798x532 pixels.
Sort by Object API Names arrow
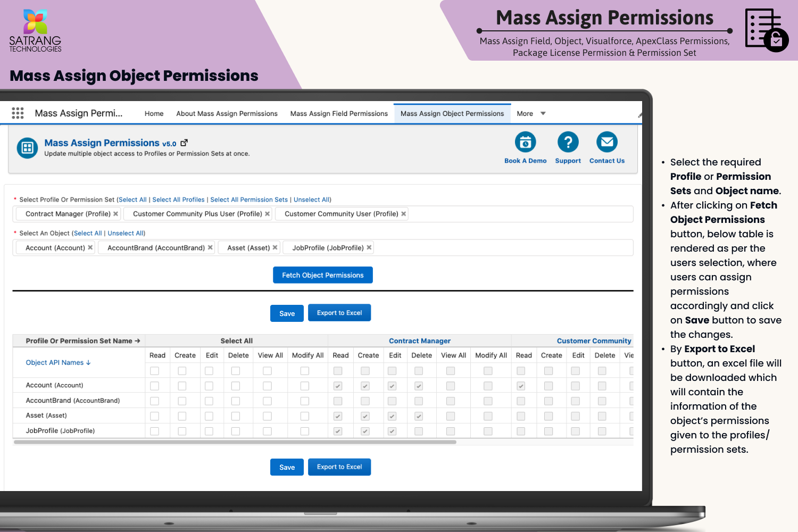[x=88, y=363]
